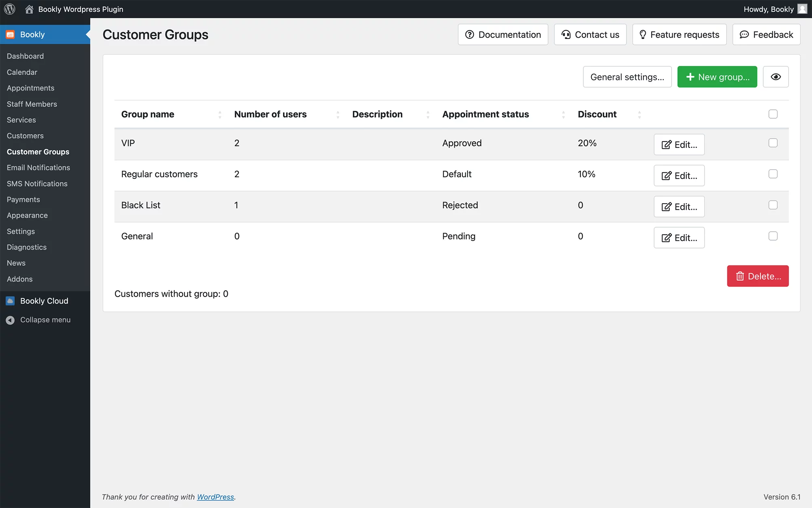The width and height of the screenshot is (812, 508).
Task: Open SMS Notifications menu item
Action: point(37,184)
